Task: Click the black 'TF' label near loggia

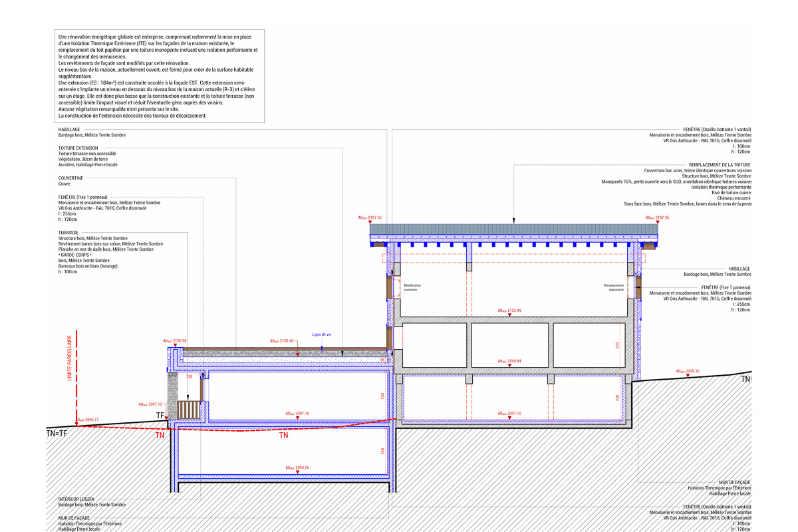Action: coord(160,416)
